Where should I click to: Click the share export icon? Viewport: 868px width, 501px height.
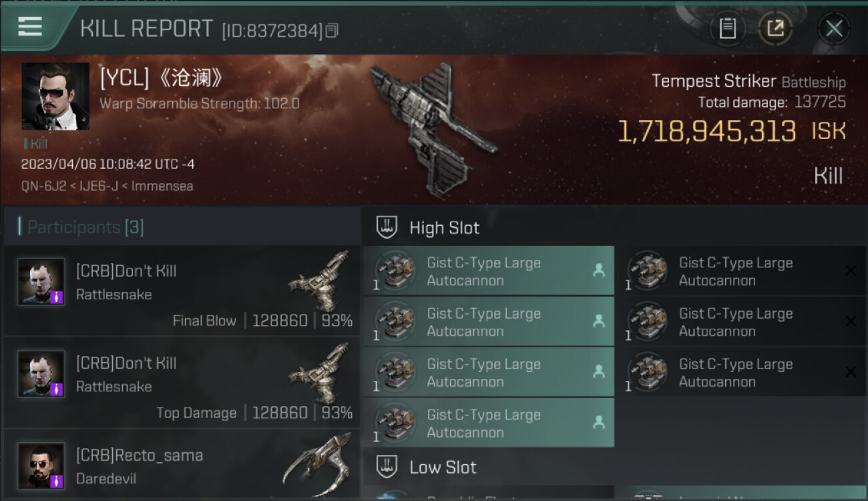[775, 28]
